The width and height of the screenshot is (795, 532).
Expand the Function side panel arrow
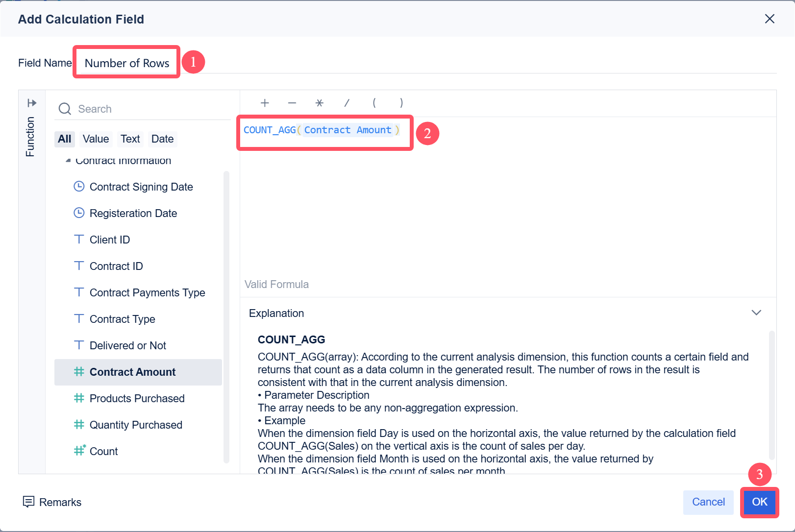click(32, 103)
